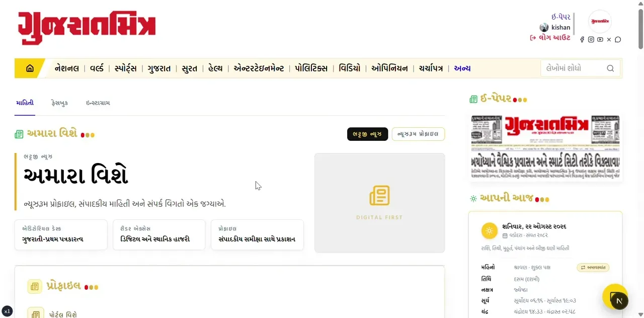
Task: Click the calendar icon next to વડોદરા
Action: pos(505,235)
